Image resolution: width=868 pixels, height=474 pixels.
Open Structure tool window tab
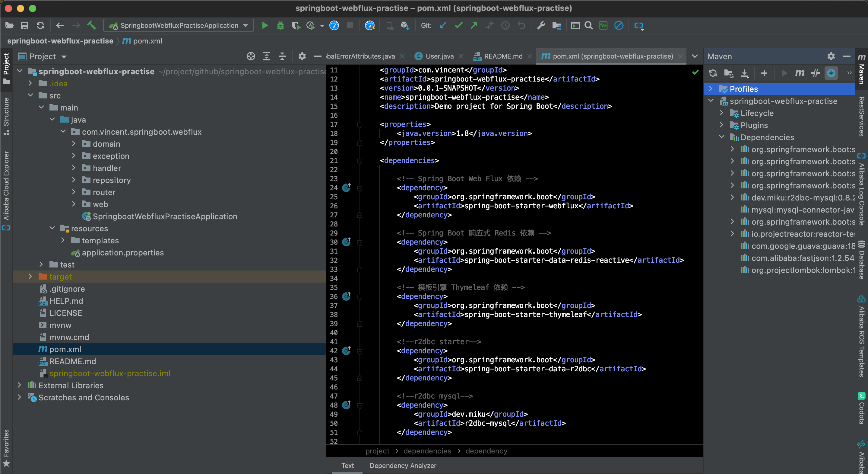6,117
